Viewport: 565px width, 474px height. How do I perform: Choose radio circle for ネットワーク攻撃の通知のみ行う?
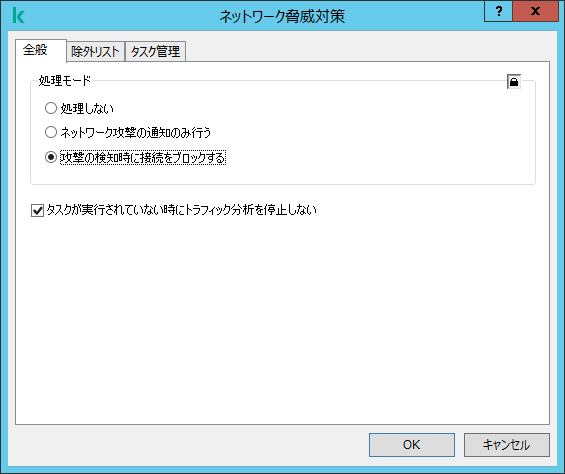tap(51, 132)
